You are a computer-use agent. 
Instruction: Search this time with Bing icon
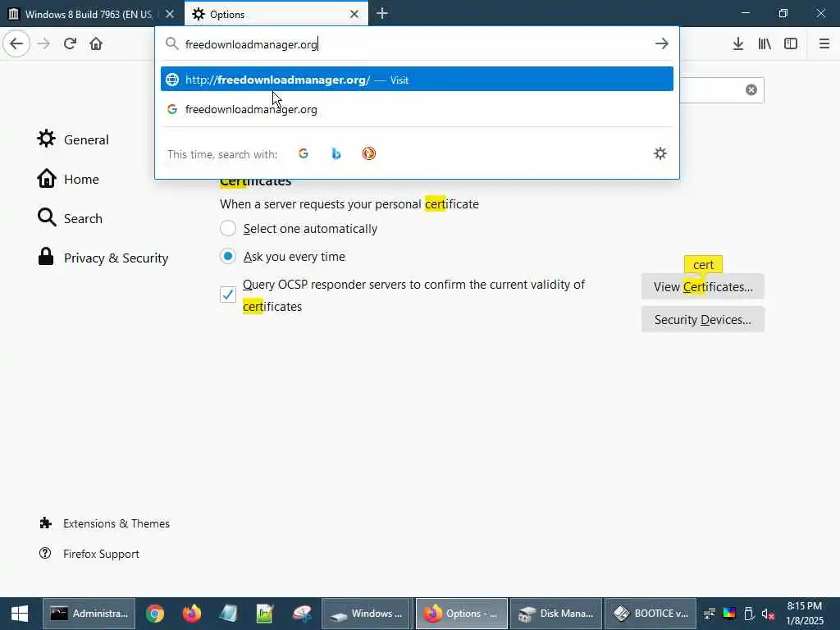336,153
